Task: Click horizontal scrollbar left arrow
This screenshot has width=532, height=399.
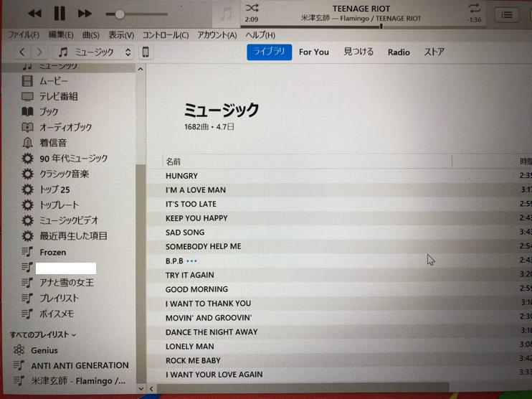Action: [x=151, y=388]
